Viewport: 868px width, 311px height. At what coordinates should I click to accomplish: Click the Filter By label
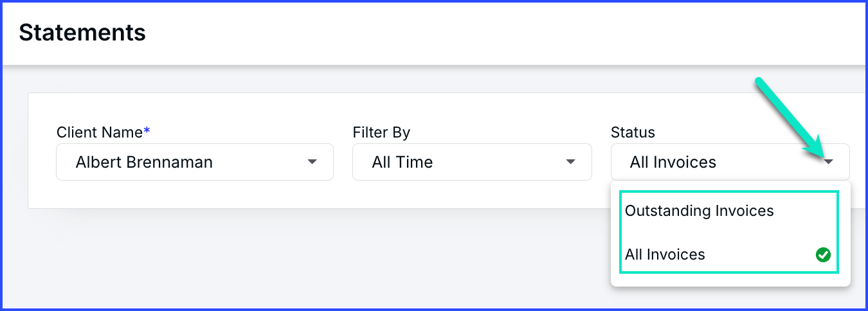point(381,132)
